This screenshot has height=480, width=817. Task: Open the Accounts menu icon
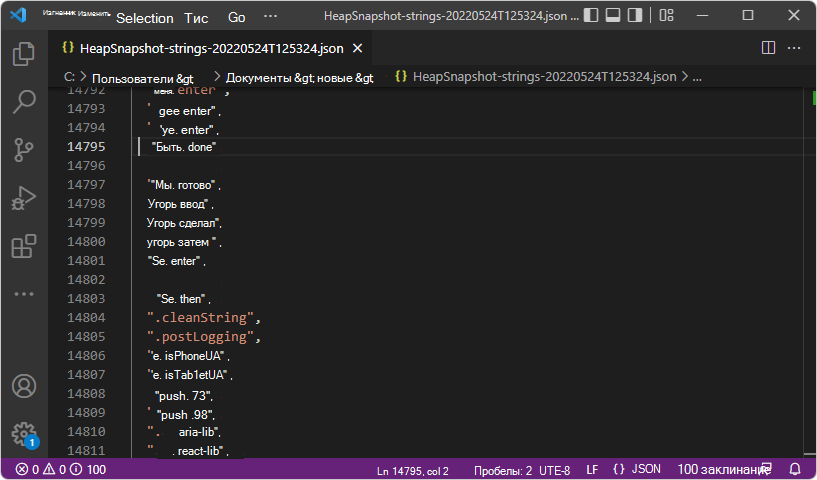23,386
